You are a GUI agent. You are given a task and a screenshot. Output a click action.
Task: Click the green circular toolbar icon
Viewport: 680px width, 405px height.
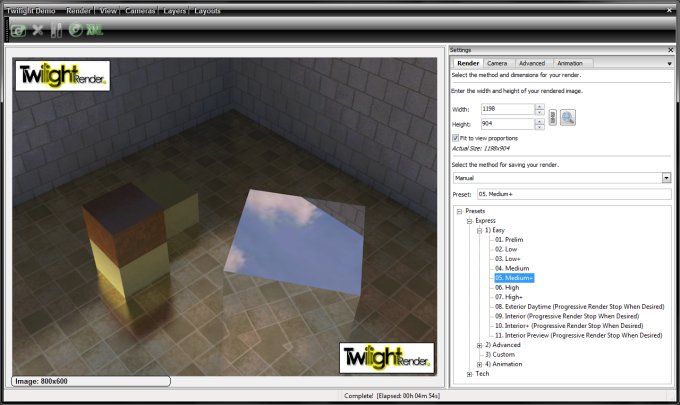pyautogui.click(x=75, y=30)
